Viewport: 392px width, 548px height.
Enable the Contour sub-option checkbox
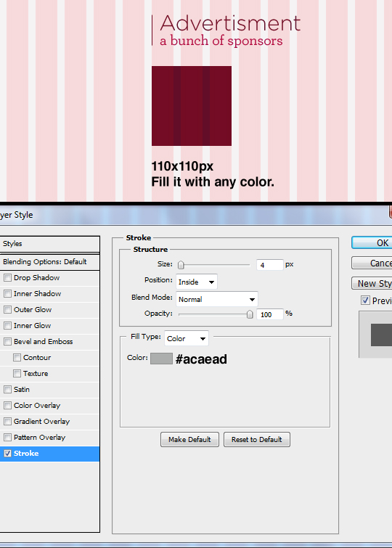click(17, 358)
